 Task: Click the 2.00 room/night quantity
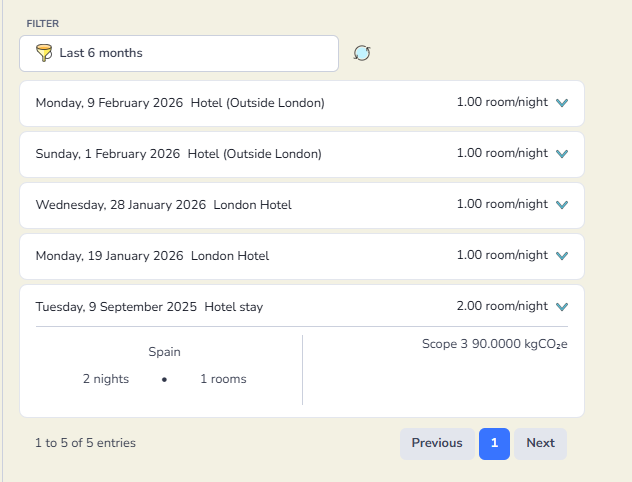[502, 306]
